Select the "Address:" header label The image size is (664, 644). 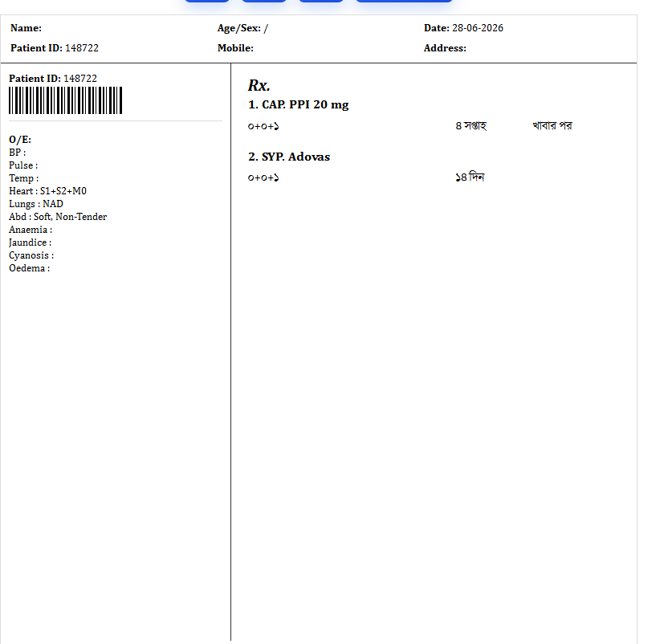pyautogui.click(x=445, y=48)
